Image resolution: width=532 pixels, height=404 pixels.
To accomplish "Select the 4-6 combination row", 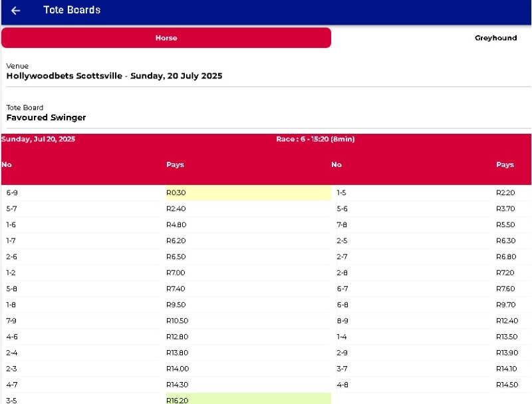I will [x=12, y=337].
